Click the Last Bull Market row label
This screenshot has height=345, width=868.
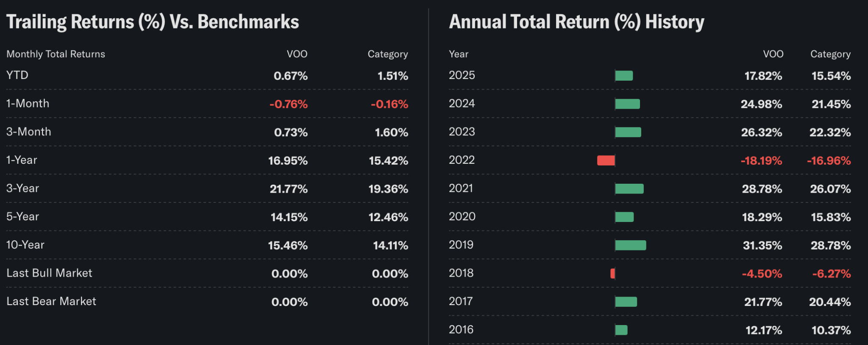49,273
